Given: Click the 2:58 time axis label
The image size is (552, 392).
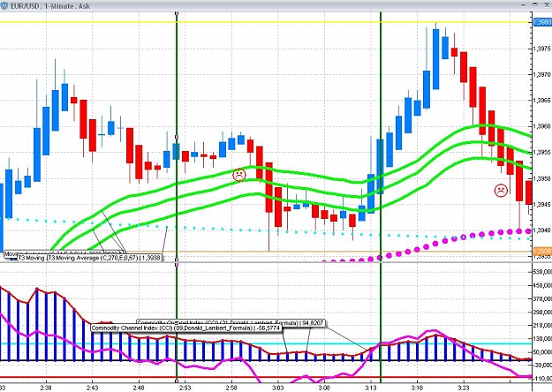Looking at the screenshot, I should [x=231, y=388].
